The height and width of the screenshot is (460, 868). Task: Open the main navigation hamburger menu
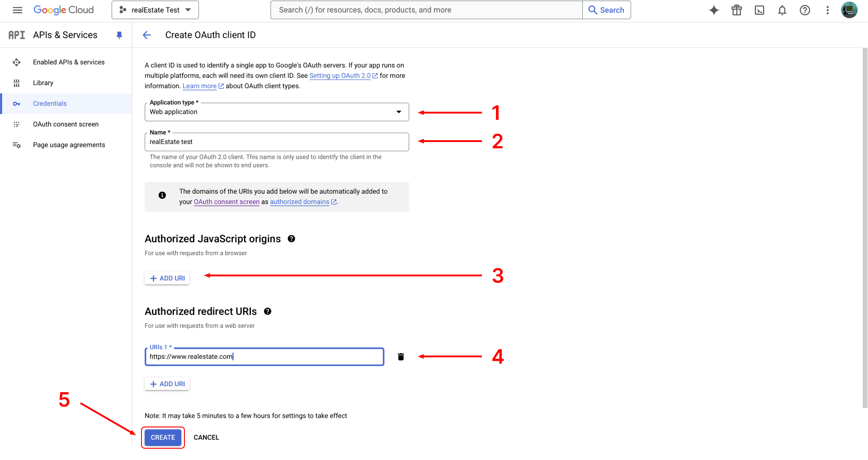pyautogui.click(x=18, y=10)
